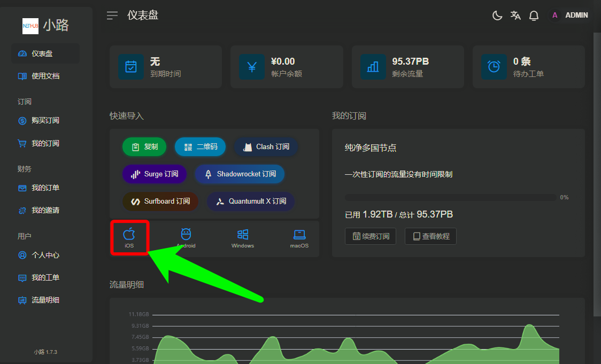Go to 购买订阅 in the sidebar
The image size is (601, 364).
tap(45, 121)
